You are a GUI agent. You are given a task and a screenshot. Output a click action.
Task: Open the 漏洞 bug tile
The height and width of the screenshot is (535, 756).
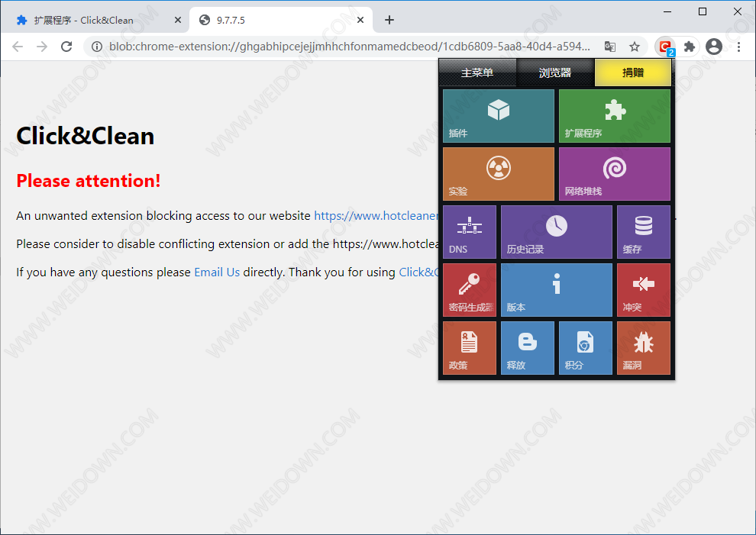(643, 348)
